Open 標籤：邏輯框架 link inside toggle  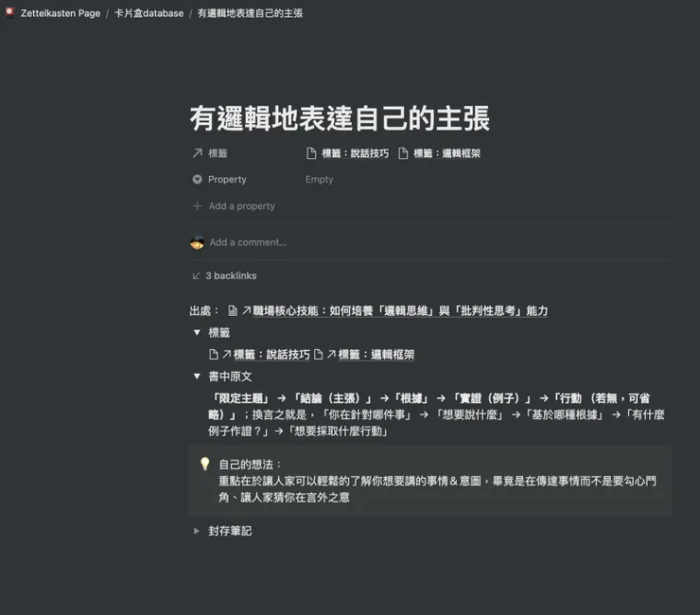click(376, 355)
